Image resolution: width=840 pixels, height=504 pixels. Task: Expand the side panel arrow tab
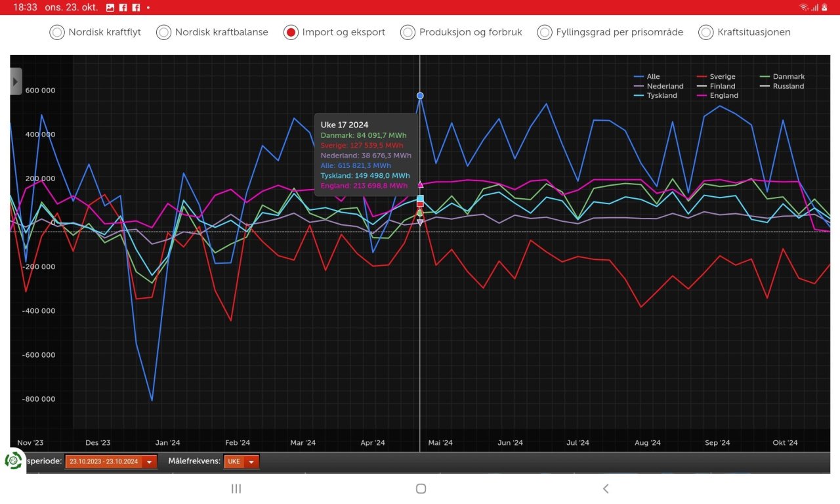[16, 81]
